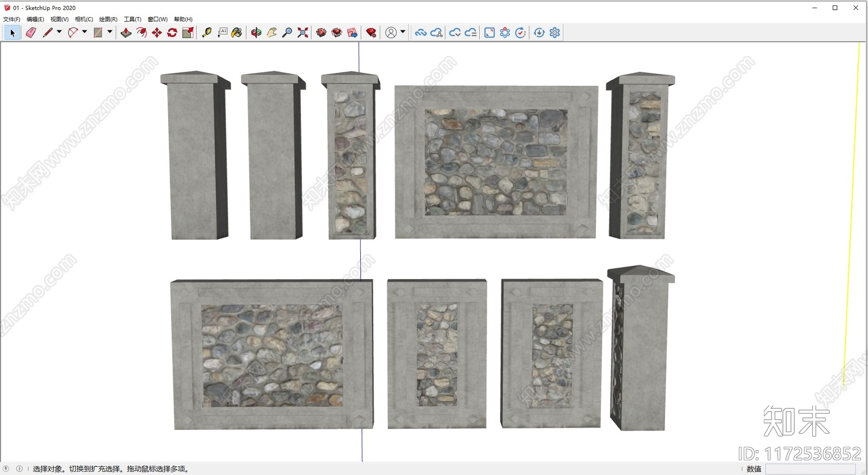Choose the Move tool
Image resolution: width=868 pixels, height=475 pixels.
tap(157, 33)
